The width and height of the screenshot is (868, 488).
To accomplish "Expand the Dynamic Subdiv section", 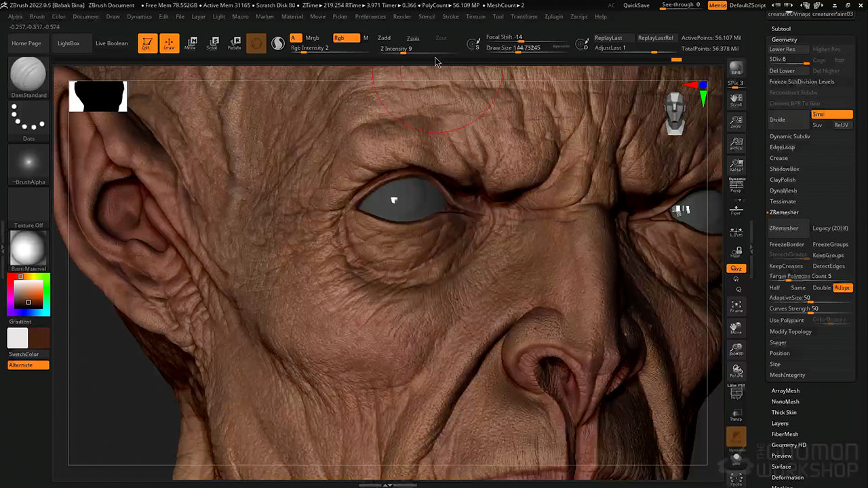I will point(789,136).
